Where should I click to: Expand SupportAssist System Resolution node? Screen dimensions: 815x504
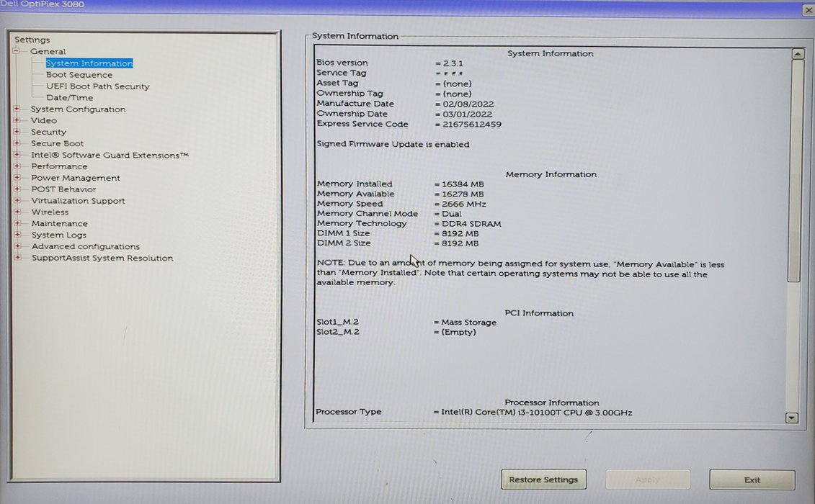pyautogui.click(x=18, y=257)
